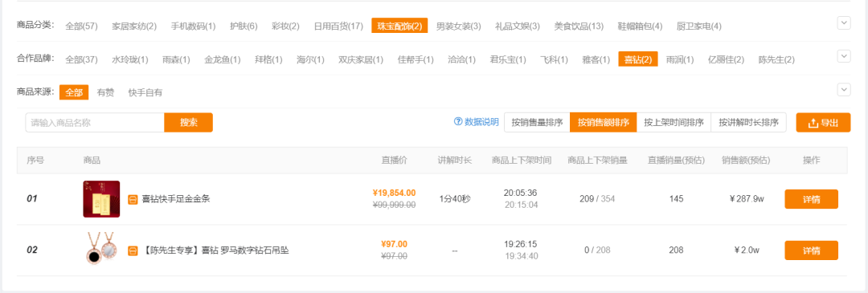Filter by brand 雅客(1)

596,59
